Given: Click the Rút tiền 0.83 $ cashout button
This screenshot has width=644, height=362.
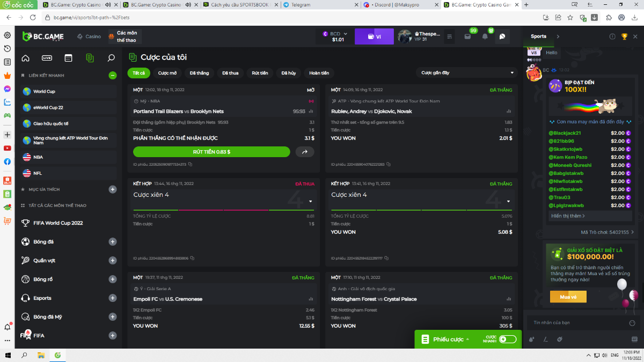Looking at the screenshot, I should coord(211,152).
